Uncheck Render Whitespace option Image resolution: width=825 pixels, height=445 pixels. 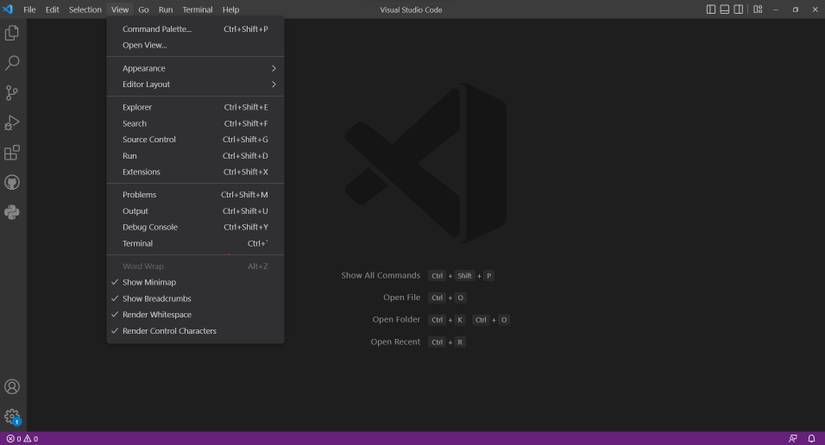click(x=195, y=315)
